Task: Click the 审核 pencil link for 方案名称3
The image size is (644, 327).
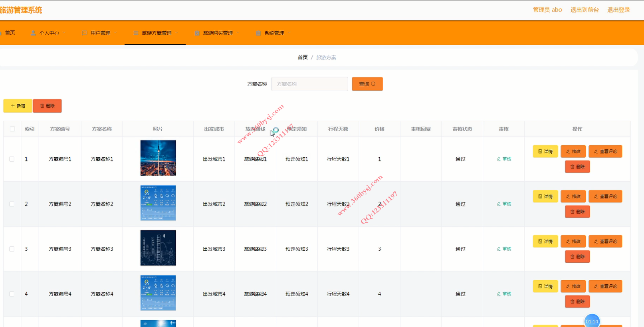Action: 504,249
